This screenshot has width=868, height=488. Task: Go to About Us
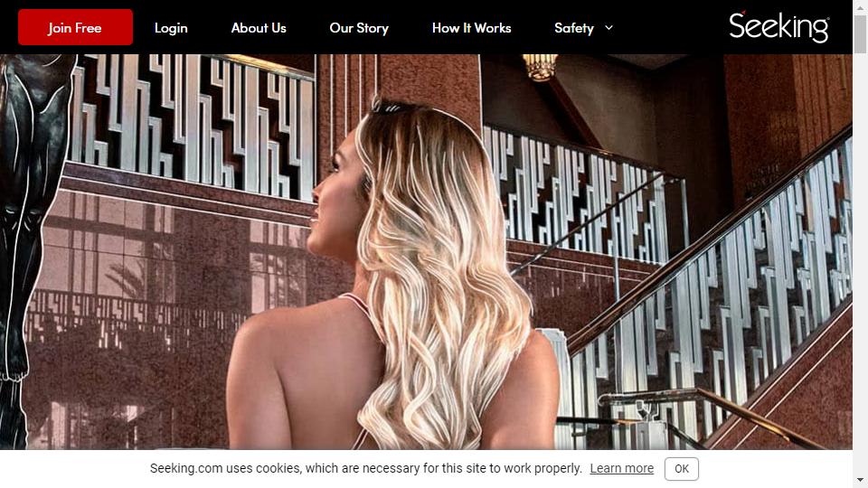coord(259,28)
